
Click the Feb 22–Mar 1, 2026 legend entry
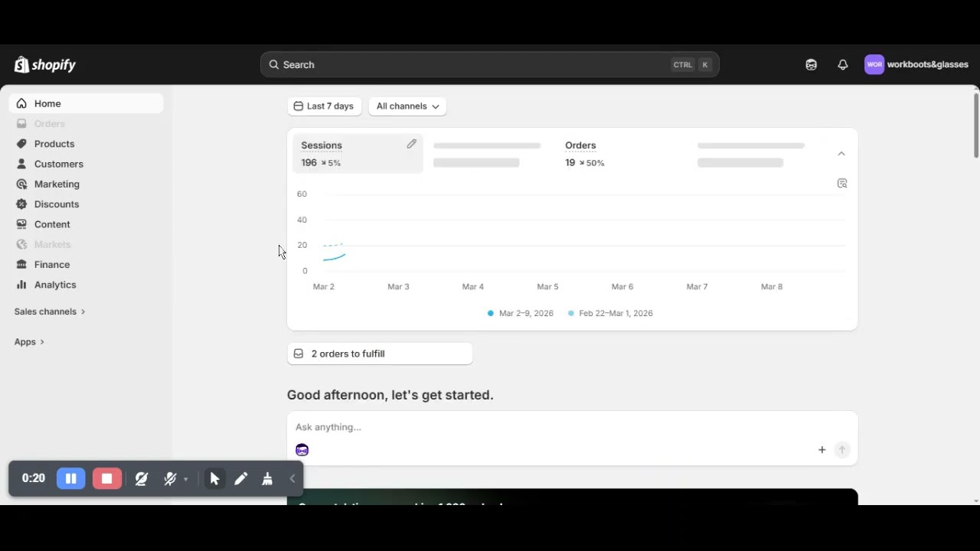pyautogui.click(x=610, y=313)
